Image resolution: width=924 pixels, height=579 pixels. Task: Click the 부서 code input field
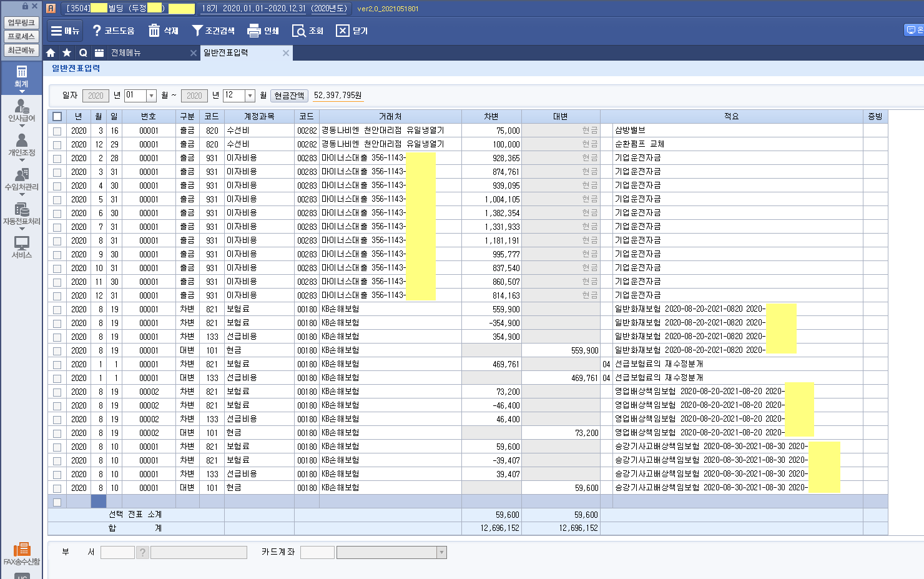(117, 552)
